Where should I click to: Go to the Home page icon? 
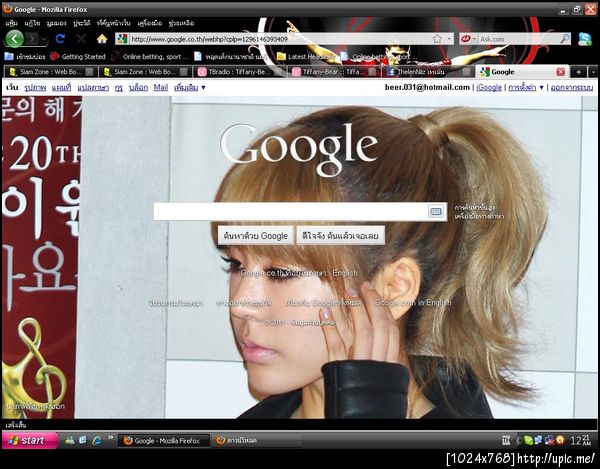102,39
